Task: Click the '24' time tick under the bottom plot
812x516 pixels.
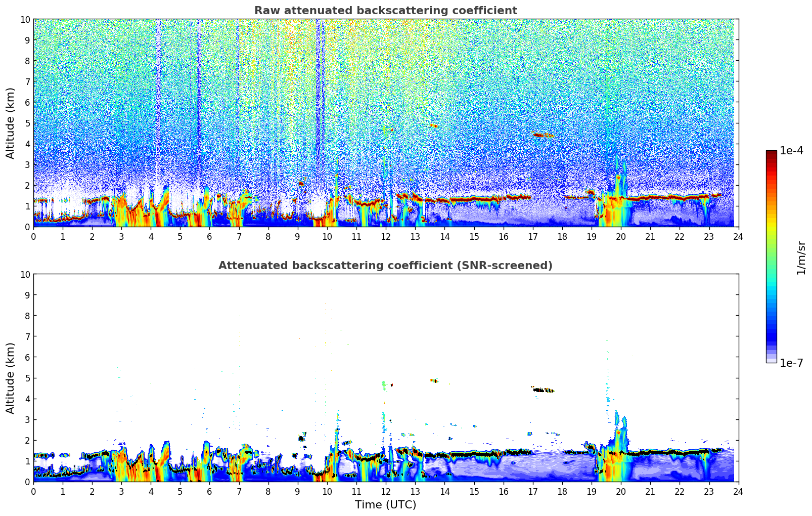Action: (738, 492)
